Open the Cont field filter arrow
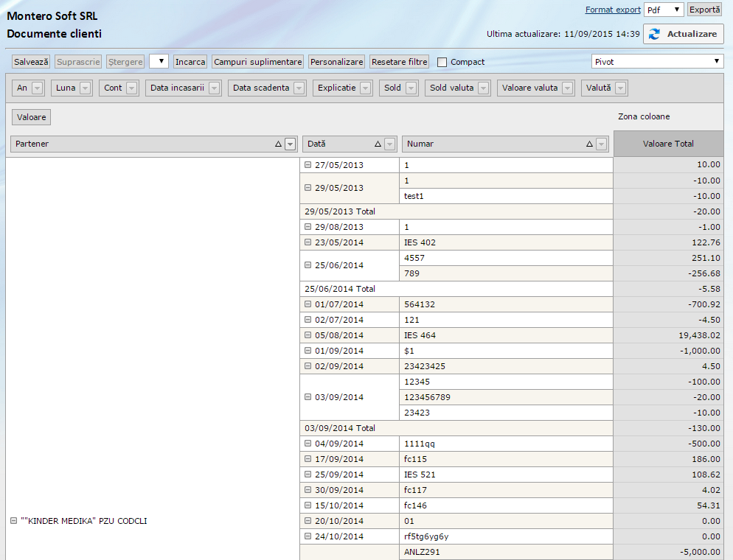This screenshot has height=560, width=733. coord(132,88)
